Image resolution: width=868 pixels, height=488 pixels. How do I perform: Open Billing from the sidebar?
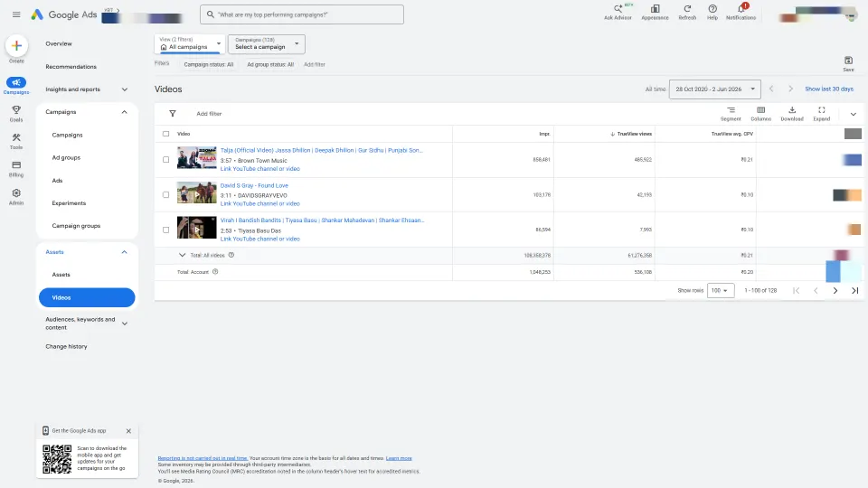coord(16,164)
